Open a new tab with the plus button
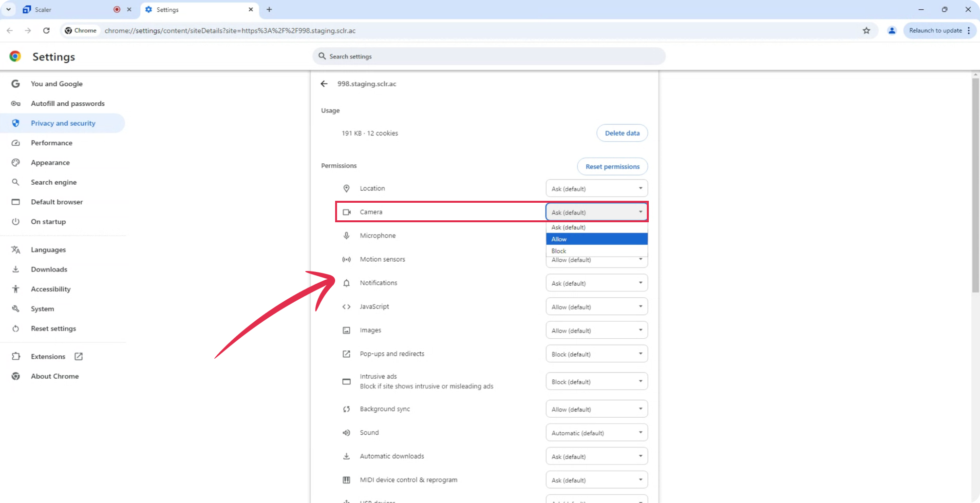The image size is (980, 503). 269,9
